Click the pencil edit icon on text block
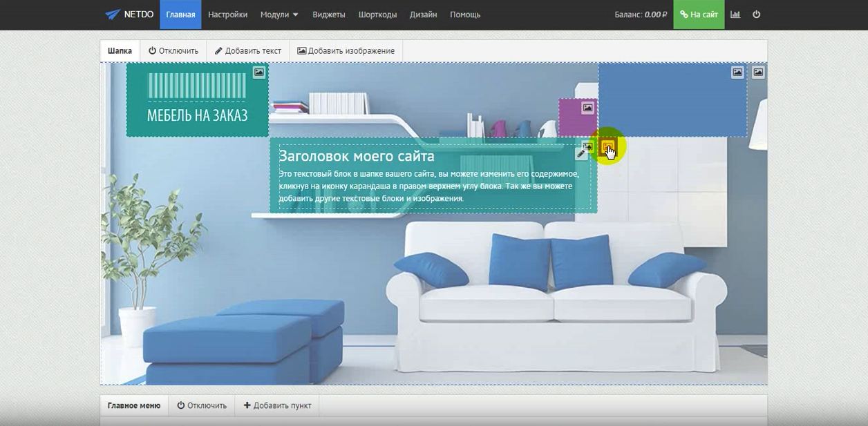 pos(581,155)
